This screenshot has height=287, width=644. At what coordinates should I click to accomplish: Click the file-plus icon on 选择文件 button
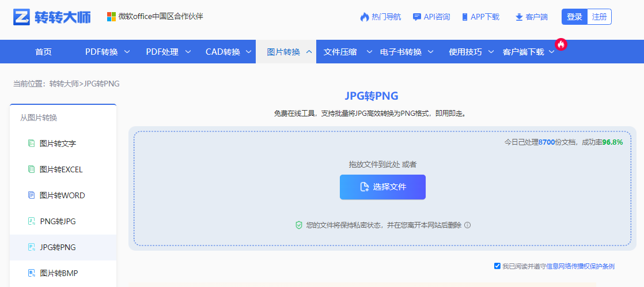[x=364, y=187]
